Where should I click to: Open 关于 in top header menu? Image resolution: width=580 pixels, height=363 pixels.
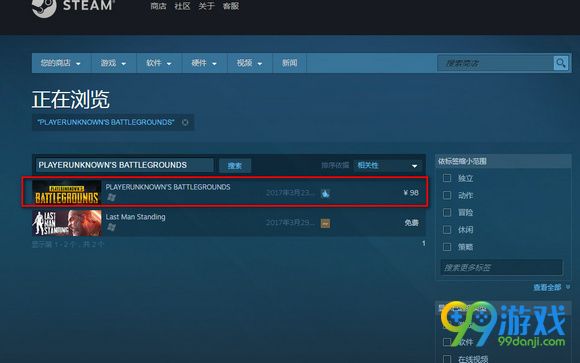(206, 6)
